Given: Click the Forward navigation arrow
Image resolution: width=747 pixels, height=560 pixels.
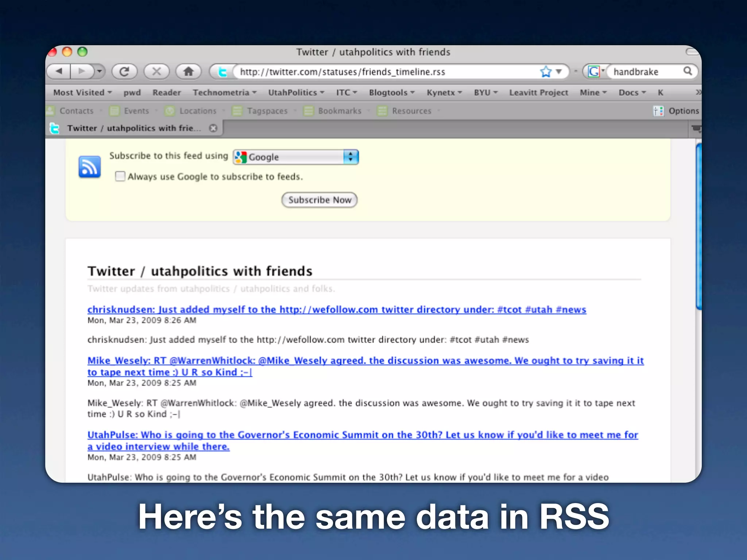Looking at the screenshot, I should coord(82,71).
